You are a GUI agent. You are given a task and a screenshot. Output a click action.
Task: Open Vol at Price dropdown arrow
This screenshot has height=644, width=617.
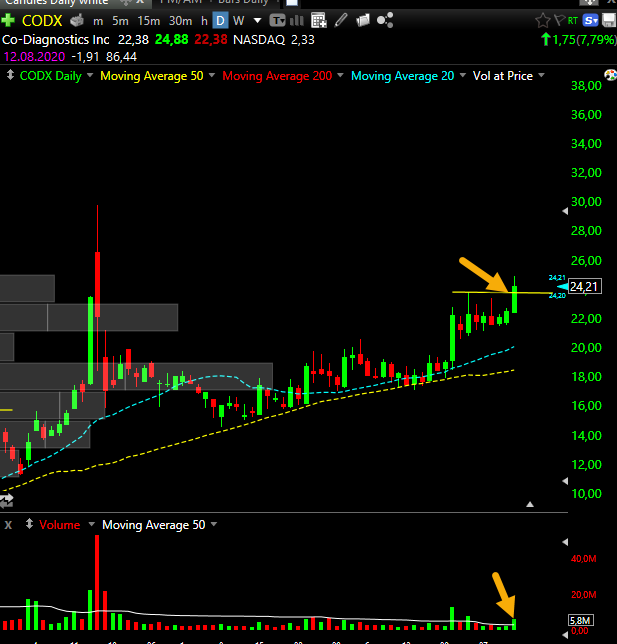(541, 75)
